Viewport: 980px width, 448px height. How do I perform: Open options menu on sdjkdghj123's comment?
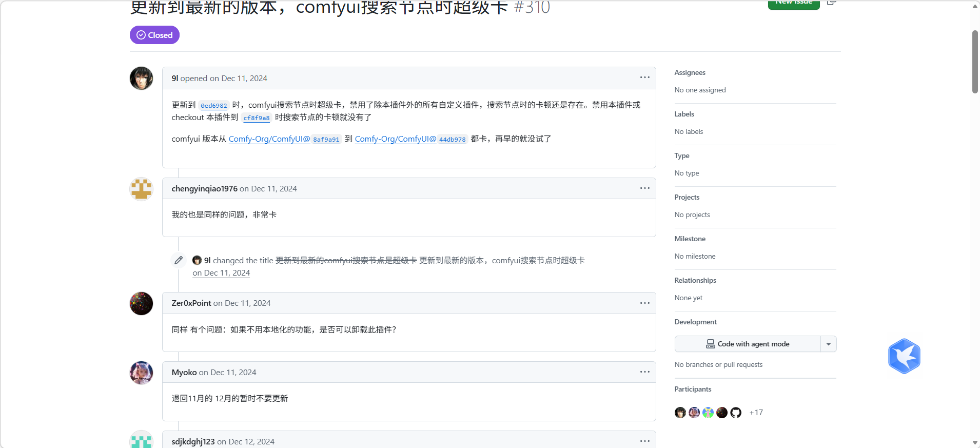tap(644, 441)
